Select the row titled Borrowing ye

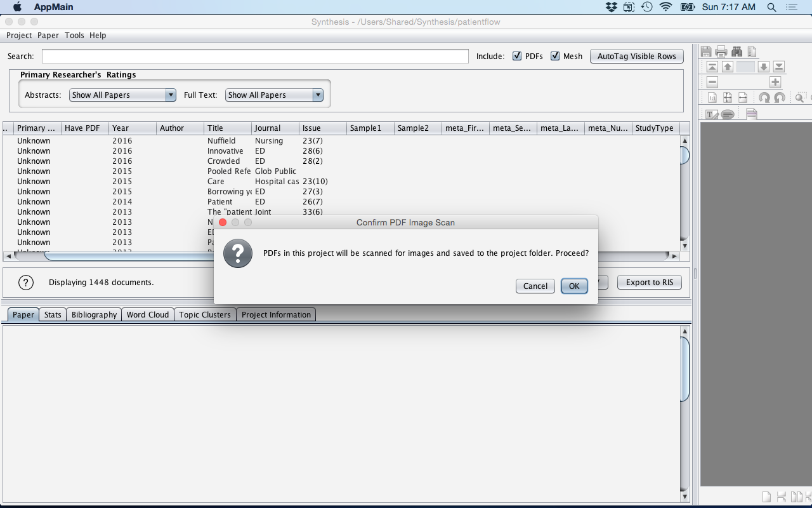[341, 192]
